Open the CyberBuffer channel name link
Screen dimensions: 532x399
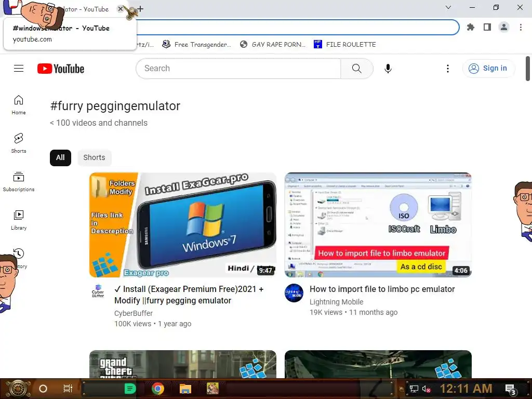tap(134, 313)
